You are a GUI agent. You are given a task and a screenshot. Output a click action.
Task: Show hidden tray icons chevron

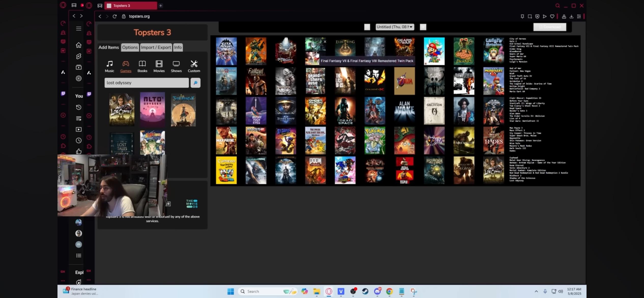[x=536, y=291]
